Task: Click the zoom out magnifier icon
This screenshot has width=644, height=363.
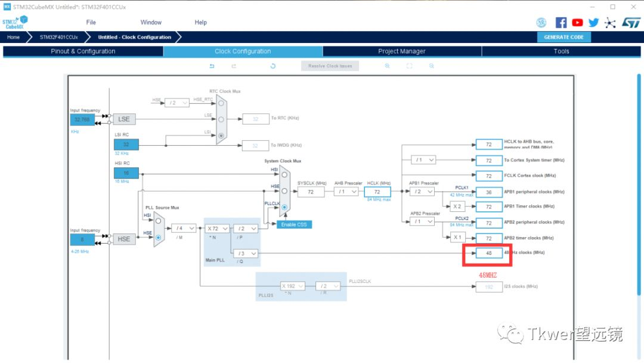Action: (431, 66)
